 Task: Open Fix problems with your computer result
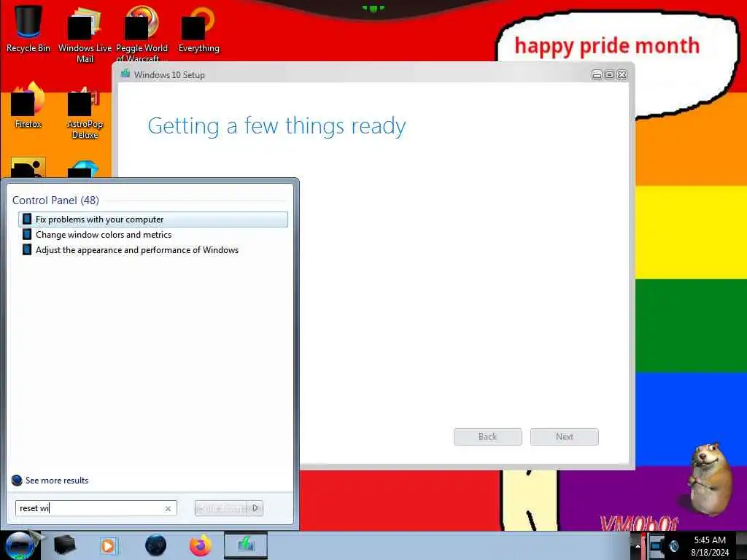[153, 219]
